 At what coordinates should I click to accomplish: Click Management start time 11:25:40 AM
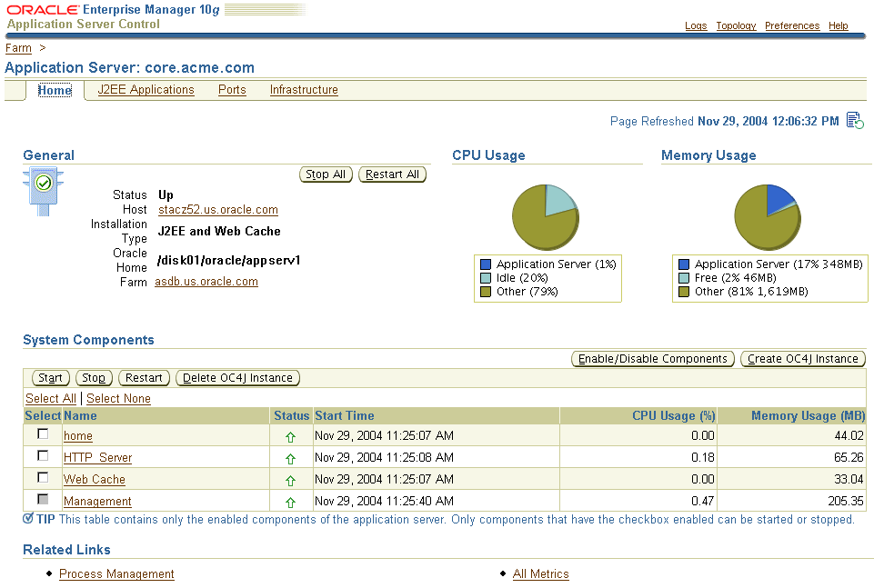[x=384, y=501]
